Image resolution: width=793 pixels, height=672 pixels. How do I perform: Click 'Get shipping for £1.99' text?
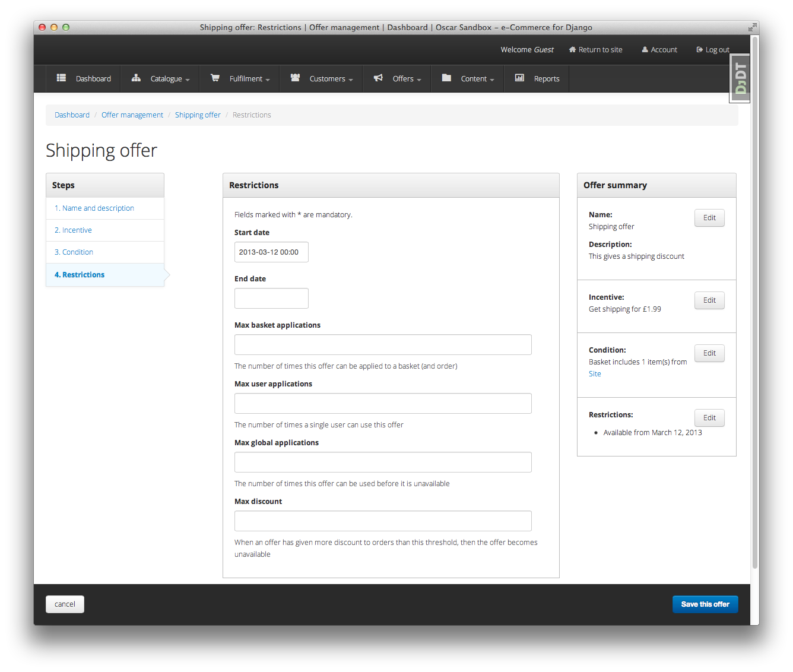625,309
